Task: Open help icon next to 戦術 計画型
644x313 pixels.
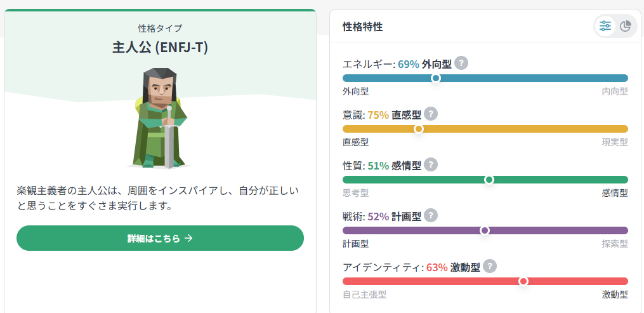Action: 430,215
